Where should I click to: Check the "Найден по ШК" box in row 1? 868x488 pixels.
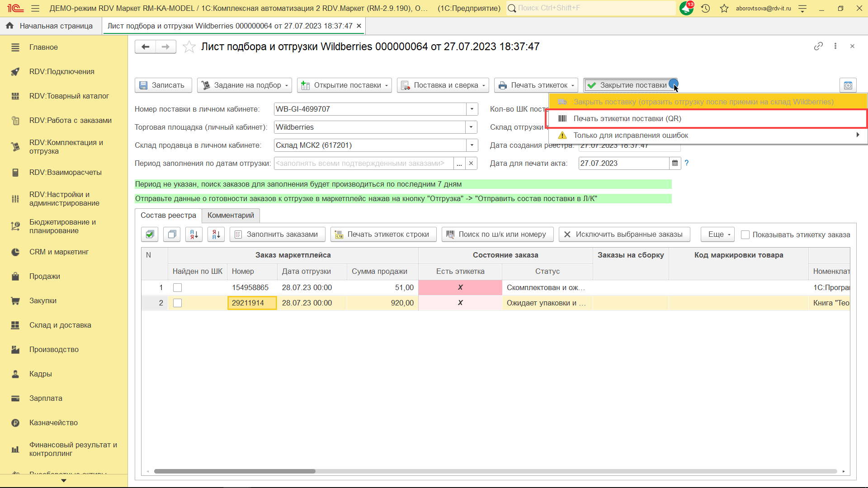pos(178,287)
